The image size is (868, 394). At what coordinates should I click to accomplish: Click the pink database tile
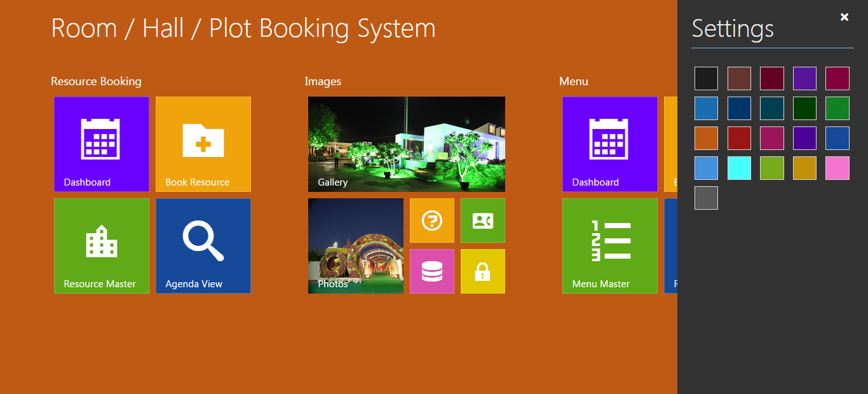(432, 271)
